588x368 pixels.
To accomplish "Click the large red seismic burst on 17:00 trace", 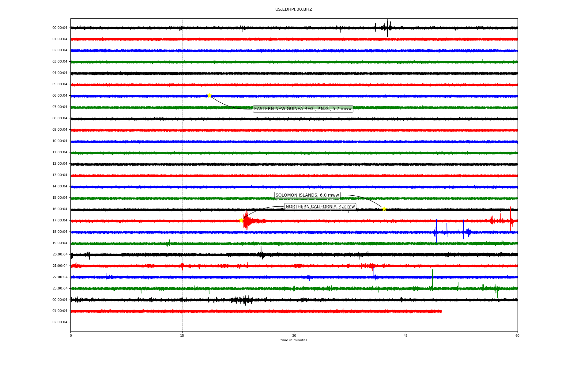I will pos(246,221).
